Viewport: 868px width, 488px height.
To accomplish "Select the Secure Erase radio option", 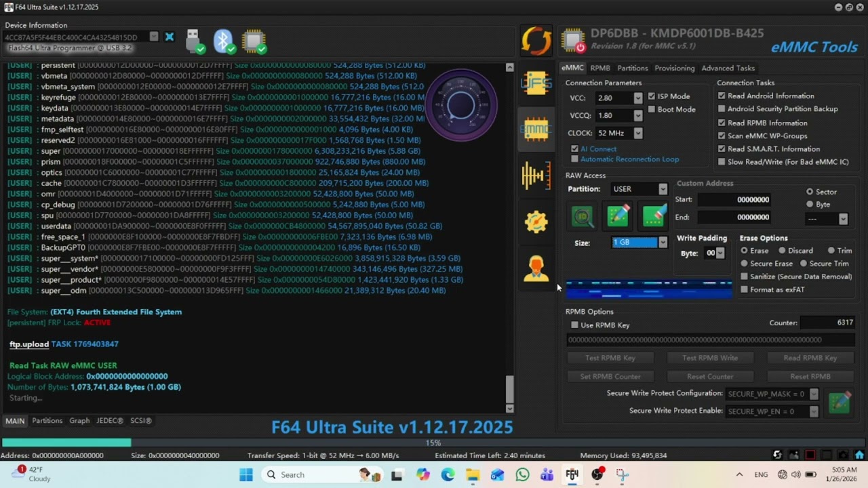I will (x=745, y=264).
